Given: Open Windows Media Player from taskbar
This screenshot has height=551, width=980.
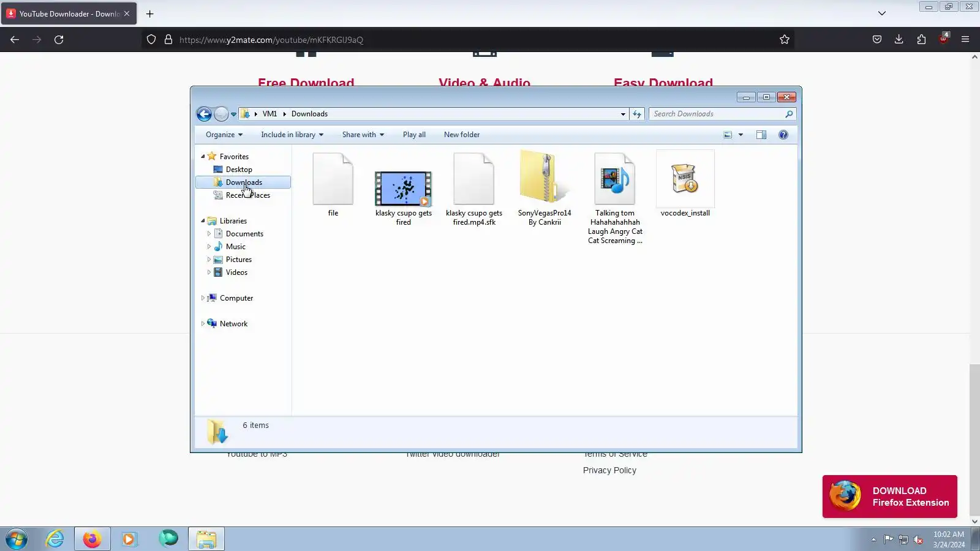Looking at the screenshot, I should (x=129, y=539).
